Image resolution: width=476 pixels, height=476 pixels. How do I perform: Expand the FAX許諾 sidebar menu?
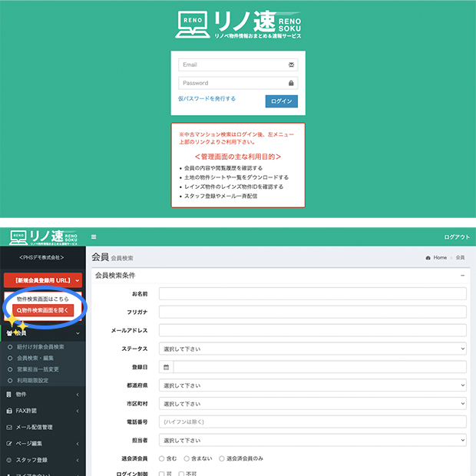[43, 411]
